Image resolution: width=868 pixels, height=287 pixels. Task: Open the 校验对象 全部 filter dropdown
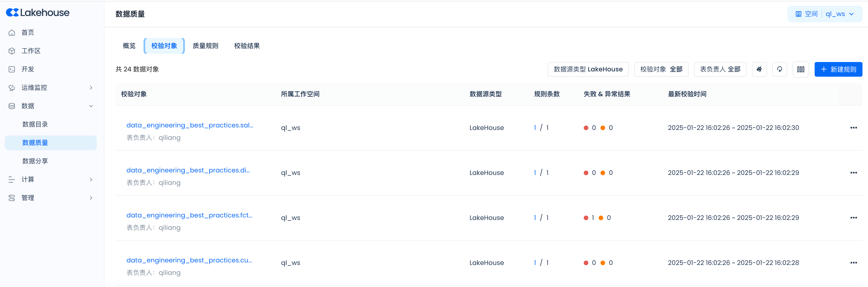661,69
